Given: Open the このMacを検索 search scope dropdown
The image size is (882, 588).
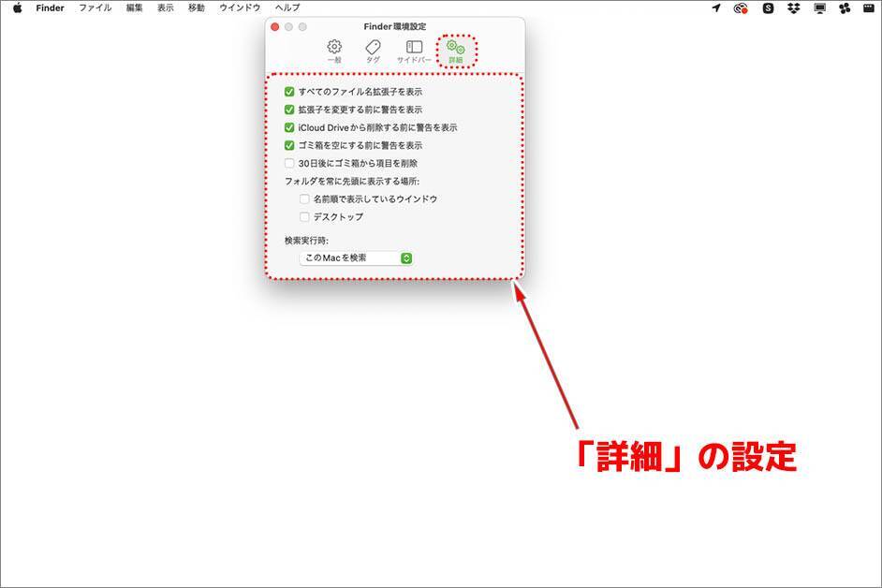Looking at the screenshot, I should tap(357, 257).
